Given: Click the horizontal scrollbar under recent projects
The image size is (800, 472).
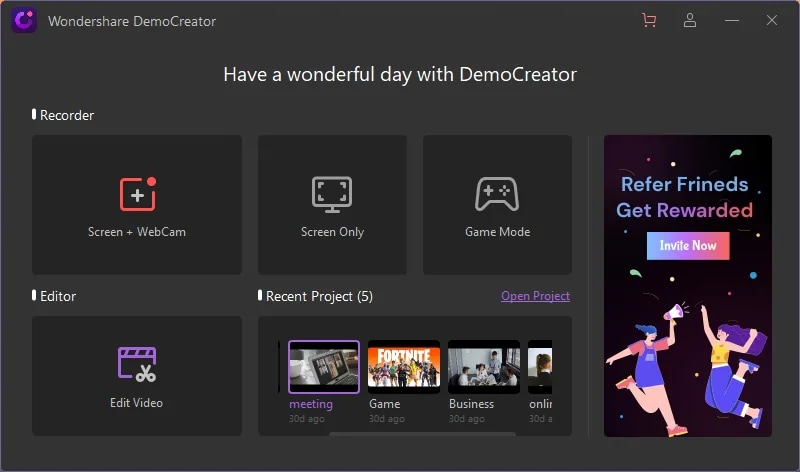Looking at the screenshot, I should 422,434.
